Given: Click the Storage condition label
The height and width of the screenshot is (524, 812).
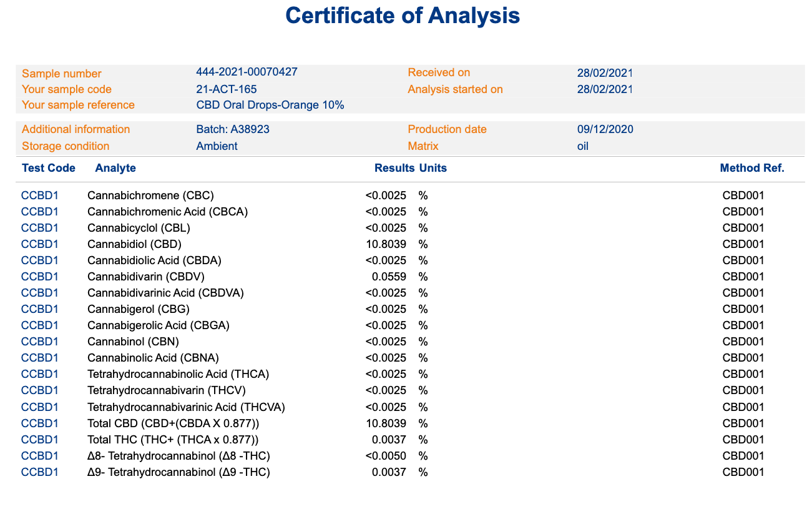Looking at the screenshot, I should tap(66, 146).
